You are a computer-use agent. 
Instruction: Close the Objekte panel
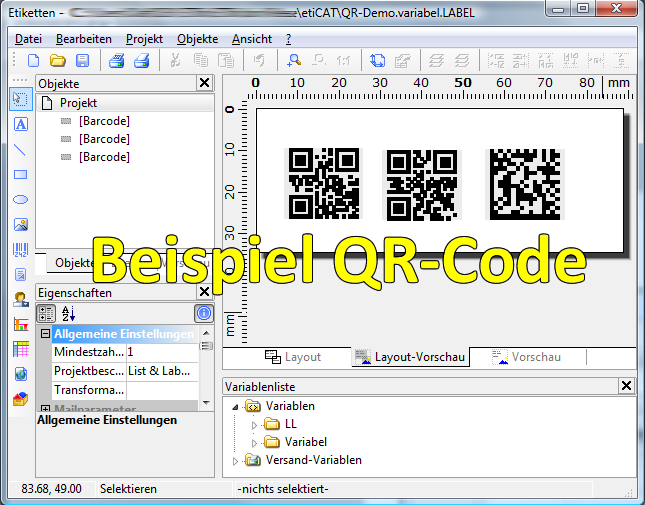tap(204, 83)
